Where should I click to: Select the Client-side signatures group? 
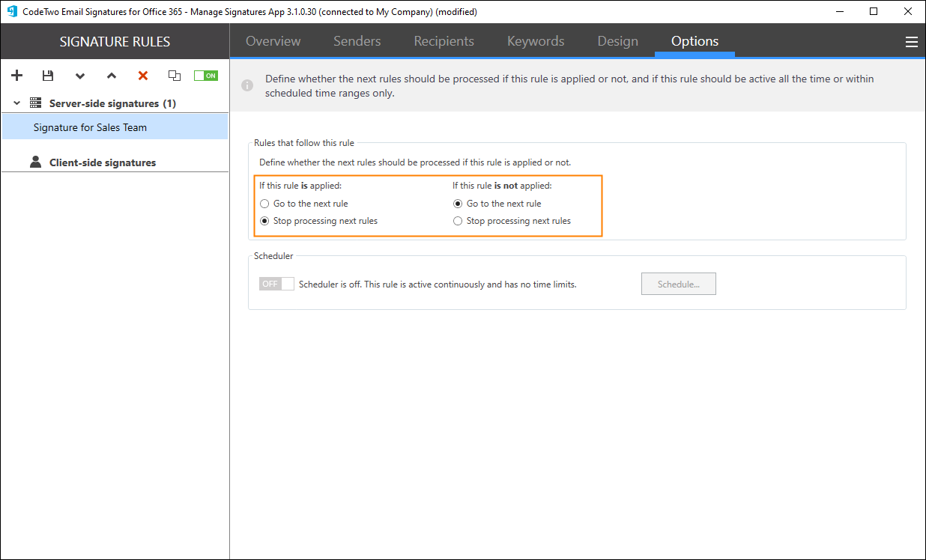tap(102, 162)
